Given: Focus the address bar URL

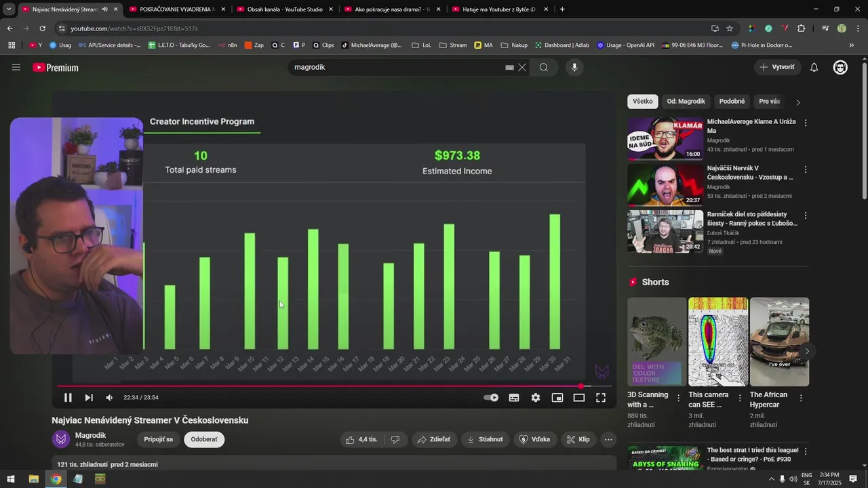Looking at the screenshot, I should tap(134, 28).
